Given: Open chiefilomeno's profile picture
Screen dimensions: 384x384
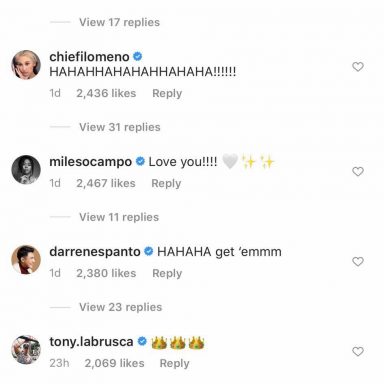Looking at the screenshot, I should (26, 65).
